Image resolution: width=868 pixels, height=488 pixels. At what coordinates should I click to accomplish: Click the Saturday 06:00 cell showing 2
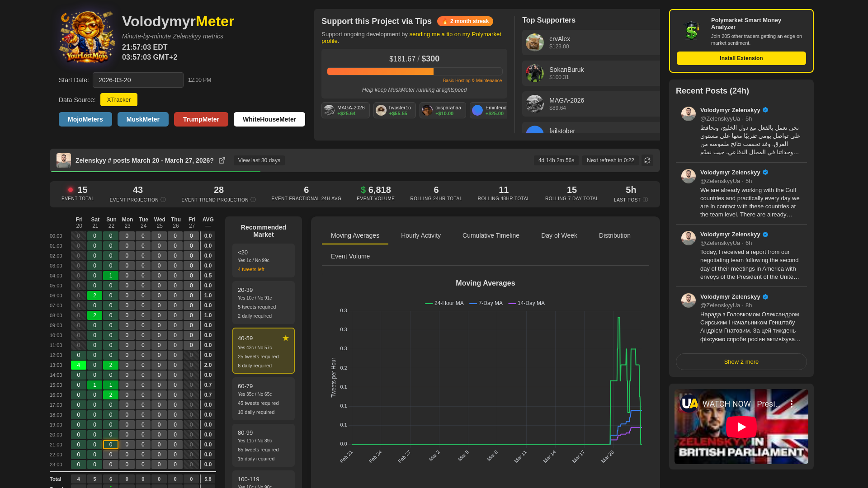pos(94,296)
